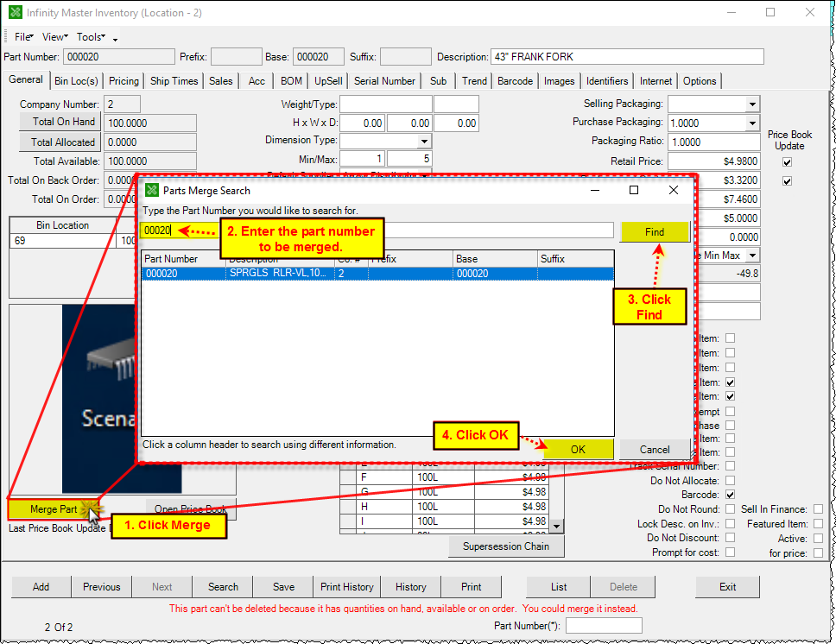
Task: Cancel the Parts Merge Search dialog
Action: coord(655,450)
